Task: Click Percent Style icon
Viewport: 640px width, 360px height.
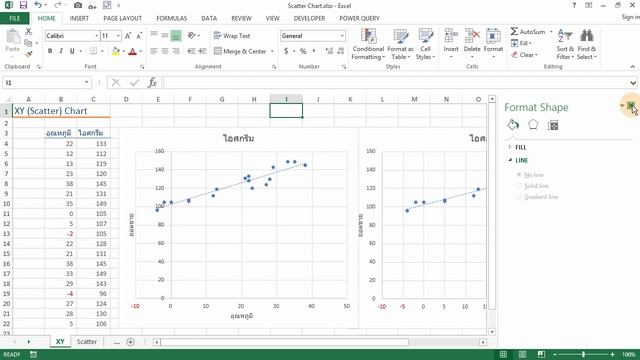Action: click(x=303, y=51)
